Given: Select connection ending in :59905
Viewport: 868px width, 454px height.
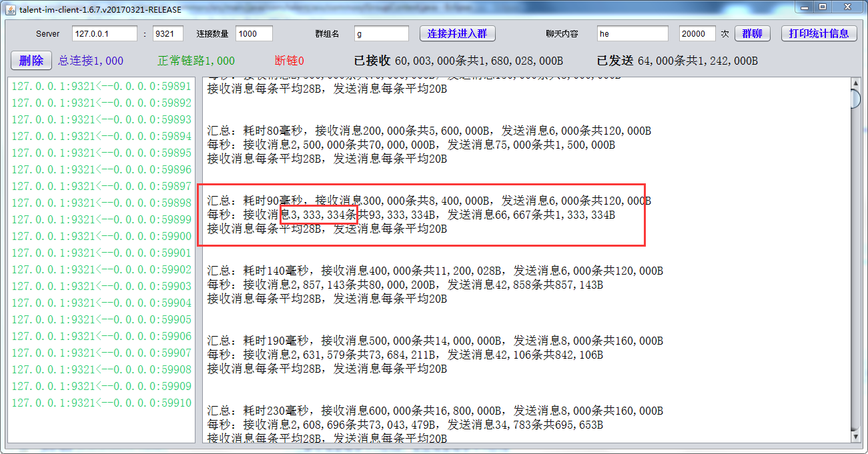Looking at the screenshot, I should (x=101, y=319).
